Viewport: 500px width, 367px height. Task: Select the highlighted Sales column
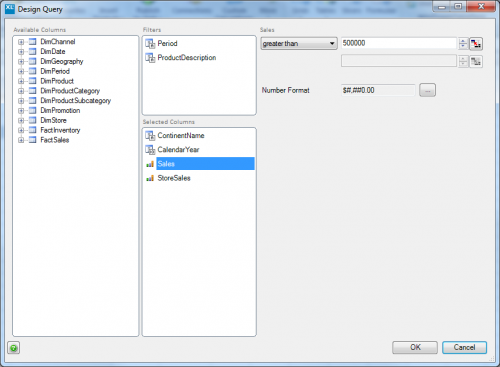click(x=205, y=164)
